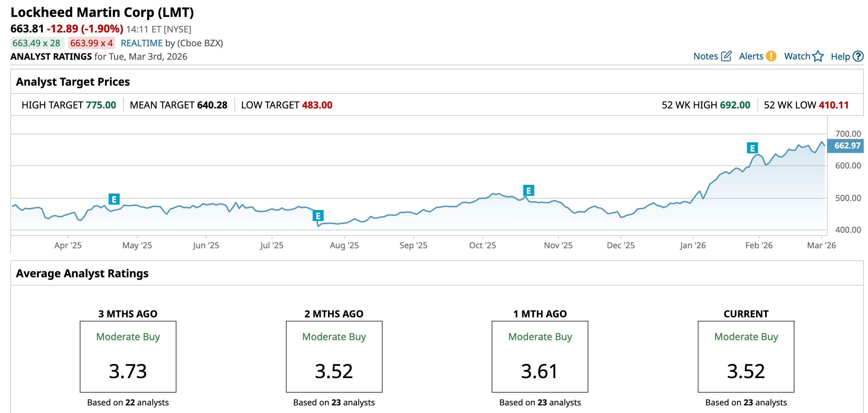The image size is (868, 413).
Task: Click the red 663.99 x 4 ask quote
Action: pyautogui.click(x=91, y=43)
